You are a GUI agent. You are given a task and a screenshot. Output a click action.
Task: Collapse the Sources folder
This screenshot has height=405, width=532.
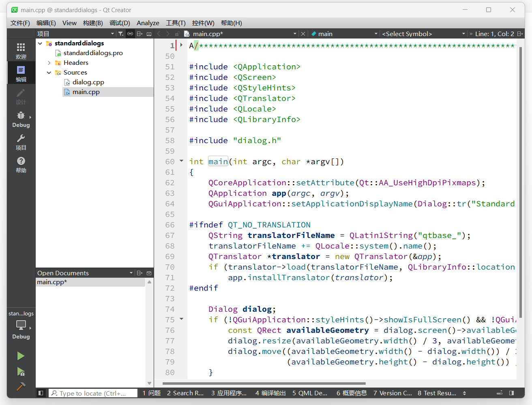[49, 73]
